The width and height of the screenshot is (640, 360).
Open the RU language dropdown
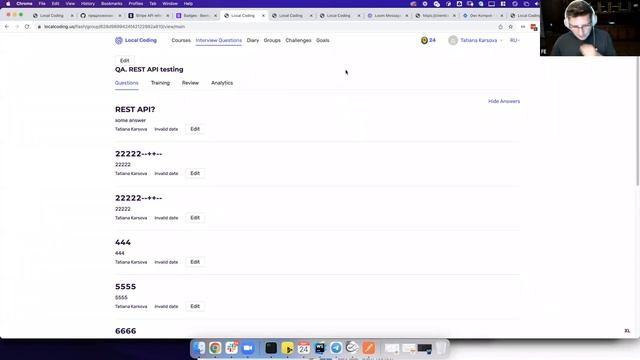tap(515, 40)
